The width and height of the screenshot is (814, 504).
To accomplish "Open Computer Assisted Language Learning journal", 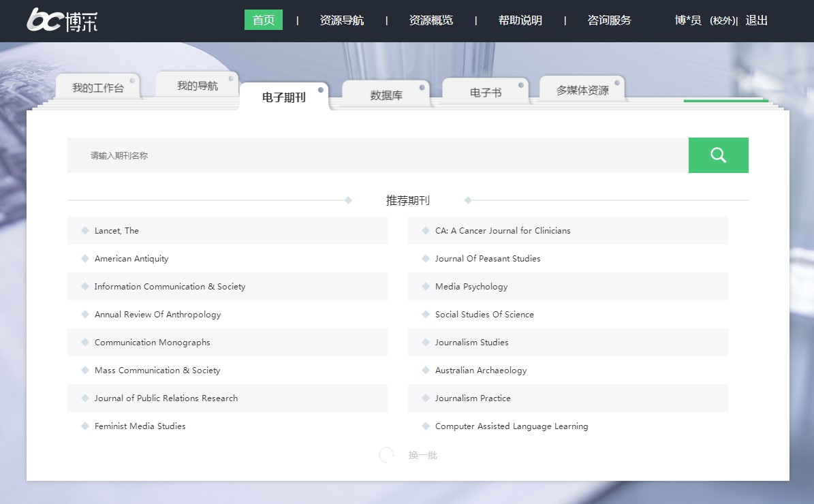I will tap(512, 426).
